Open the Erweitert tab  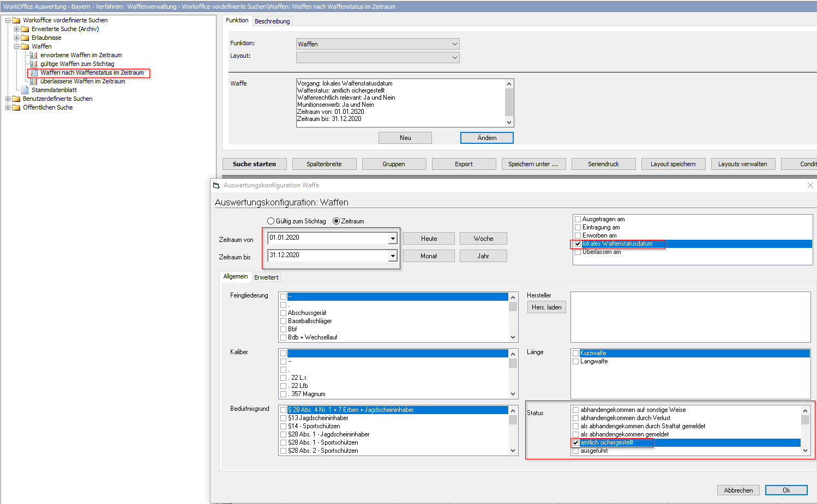266,277
